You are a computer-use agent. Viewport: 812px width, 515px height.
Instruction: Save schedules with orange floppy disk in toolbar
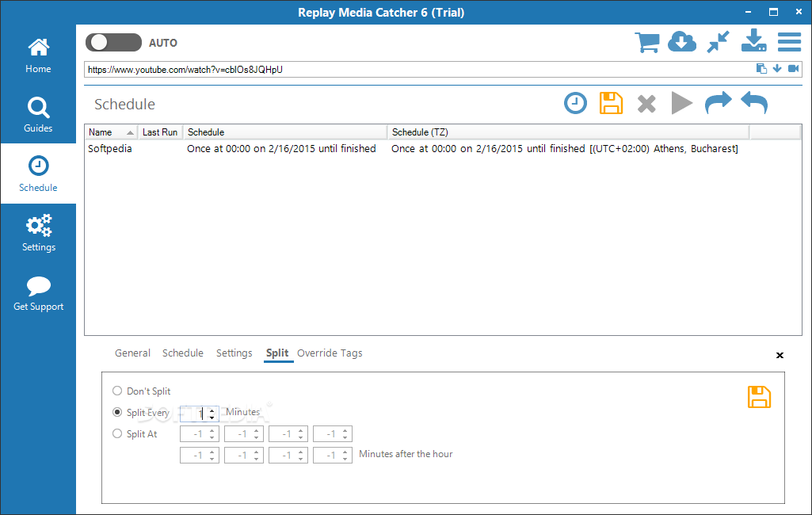click(x=611, y=103)
